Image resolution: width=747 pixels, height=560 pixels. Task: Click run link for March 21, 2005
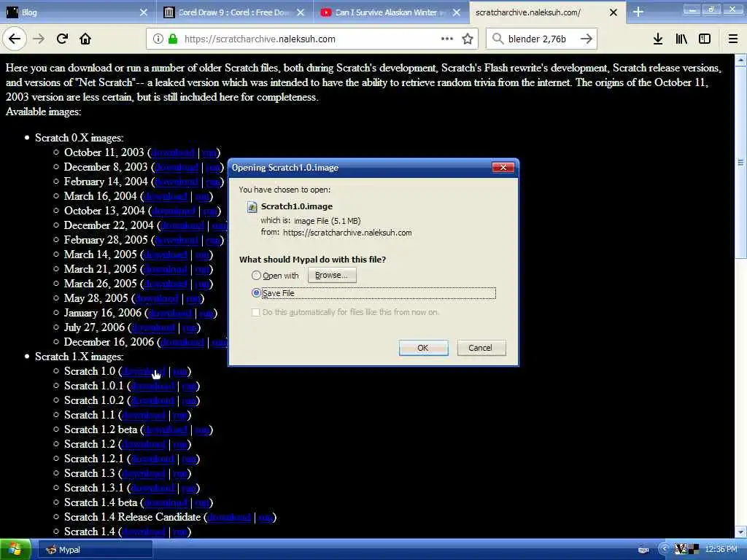[x=202, y=270]
